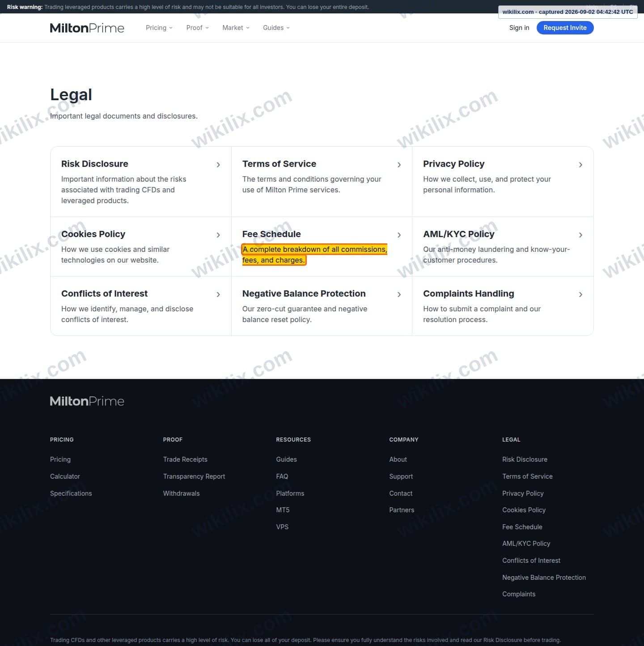Go to Conflicts of Interest in the footer
The width and height of the screenshot is (644, 646).
pyautogui.click(x=531, y=561)
